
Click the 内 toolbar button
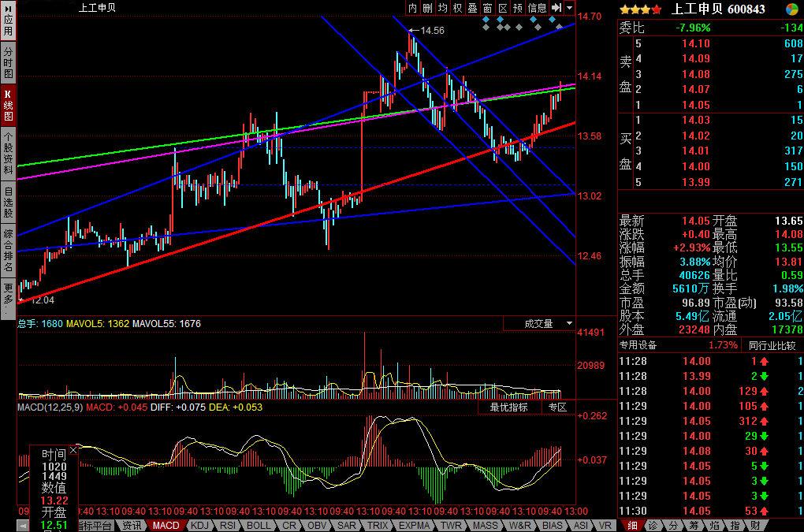pyautogui.click(x=413, y=8)
